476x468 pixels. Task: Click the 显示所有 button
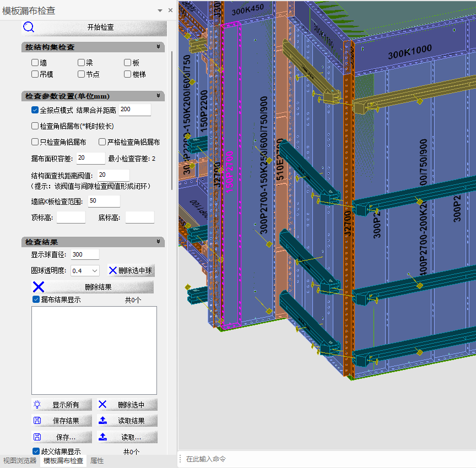[x=62, y=405]
